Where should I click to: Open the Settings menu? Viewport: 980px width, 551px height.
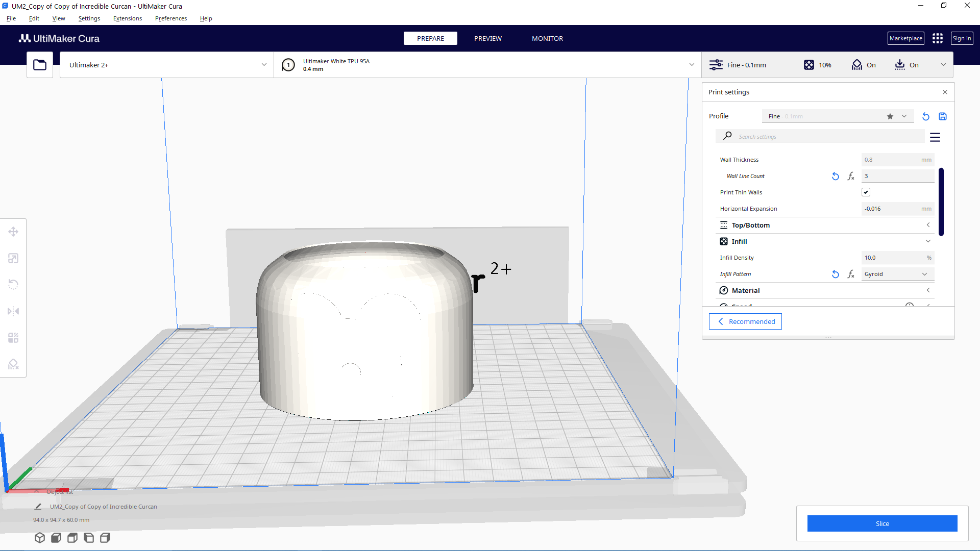tap(89, 18)
